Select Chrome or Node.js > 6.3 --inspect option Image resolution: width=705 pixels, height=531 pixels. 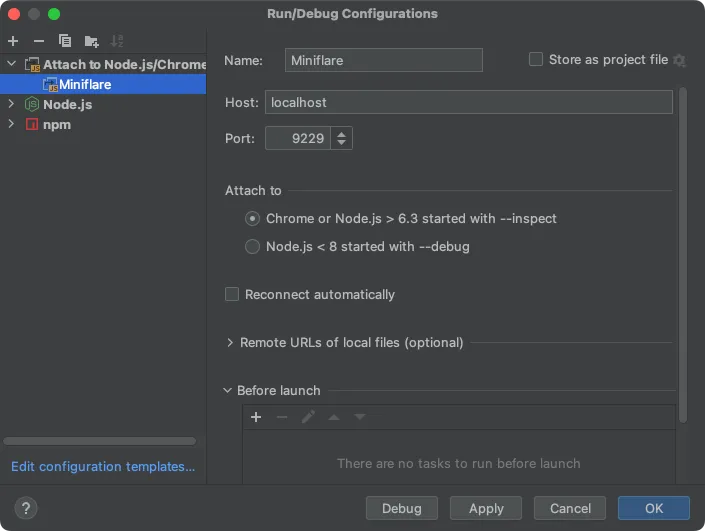click(x=253, y=218)
